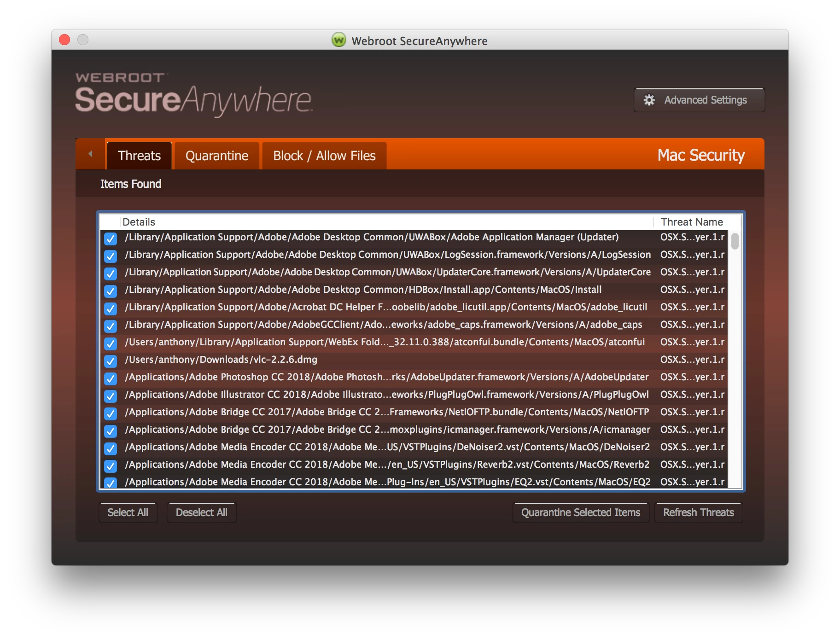This screenshot has height=639, width=840.
Task: Select the Bridge CC 2017 icmanager path
Action: 388,429
